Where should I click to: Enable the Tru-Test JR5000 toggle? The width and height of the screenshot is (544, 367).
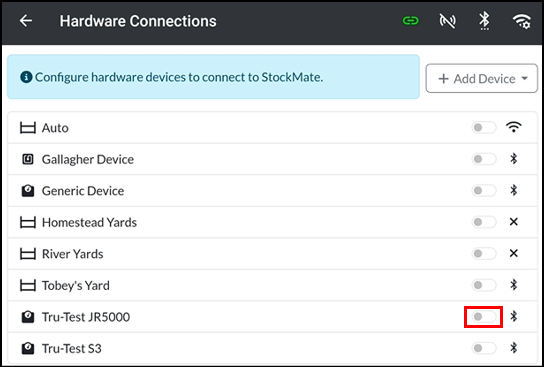[x=484, y=316]
